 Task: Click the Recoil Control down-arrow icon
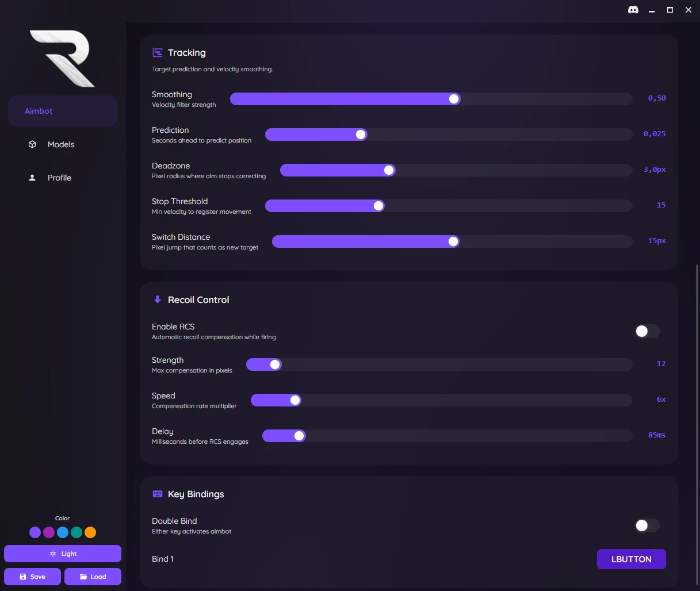click(157, 300)
